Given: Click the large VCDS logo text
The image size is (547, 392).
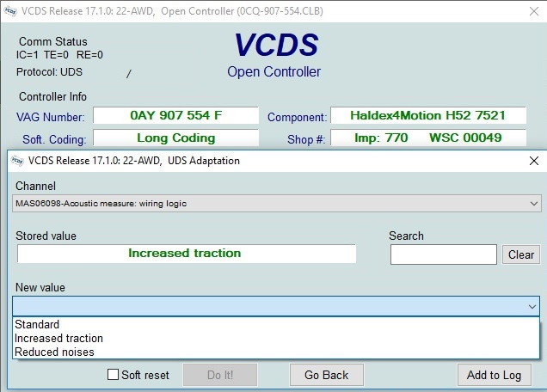Looking at the screenshot, I should (x=276, y=45).
